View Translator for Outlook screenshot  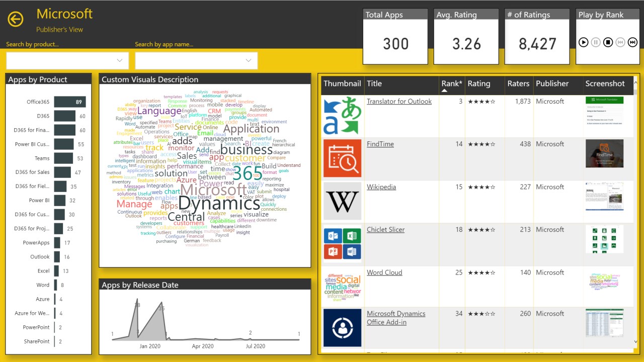point(604,111)
